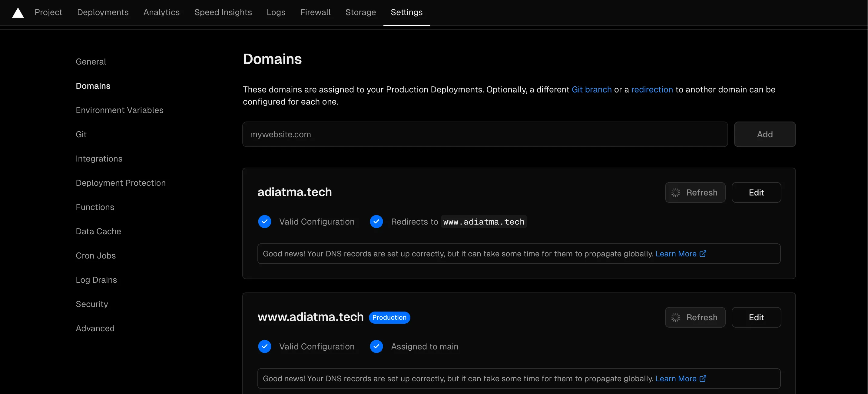868x394 pixels.
Task: Click the www.adiatma.tech domain heading
Action: click(x=310, y=317)
